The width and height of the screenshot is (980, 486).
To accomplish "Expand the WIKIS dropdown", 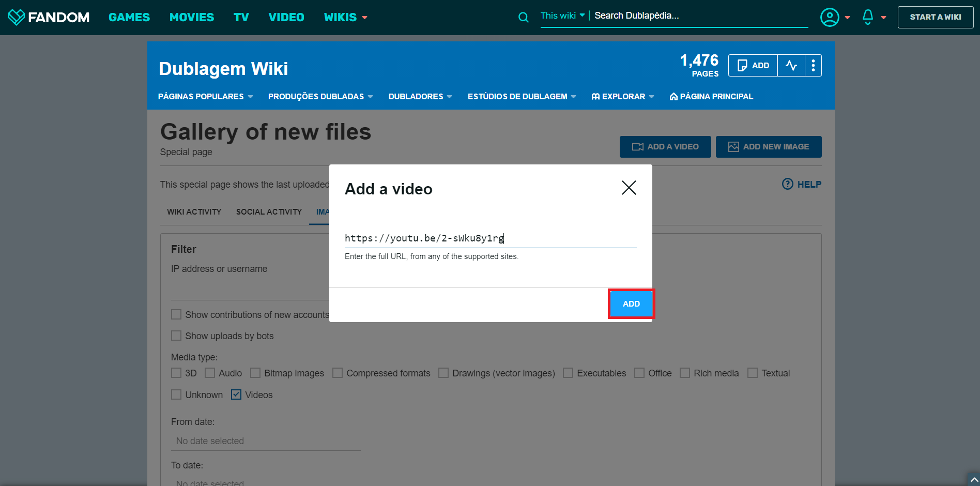I will [345, 18].
